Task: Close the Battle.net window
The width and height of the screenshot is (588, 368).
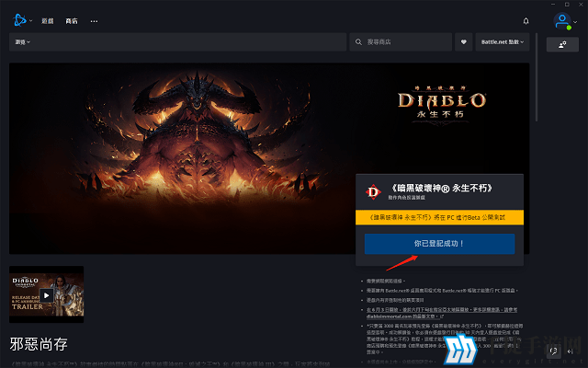Action: (581, 4)
